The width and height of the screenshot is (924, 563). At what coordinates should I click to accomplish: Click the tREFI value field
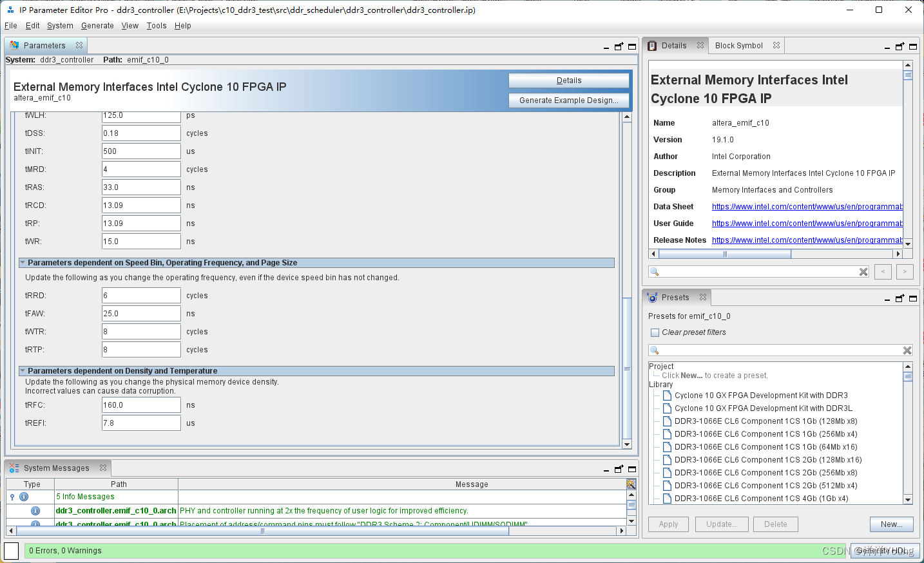pos(141,423)
